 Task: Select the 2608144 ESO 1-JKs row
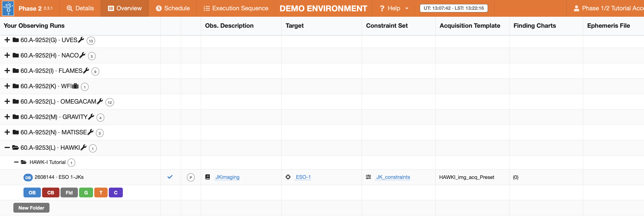59,177
